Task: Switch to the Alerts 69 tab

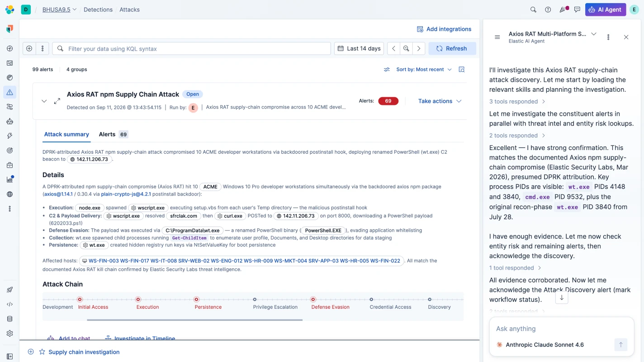Action: point(113,134)
